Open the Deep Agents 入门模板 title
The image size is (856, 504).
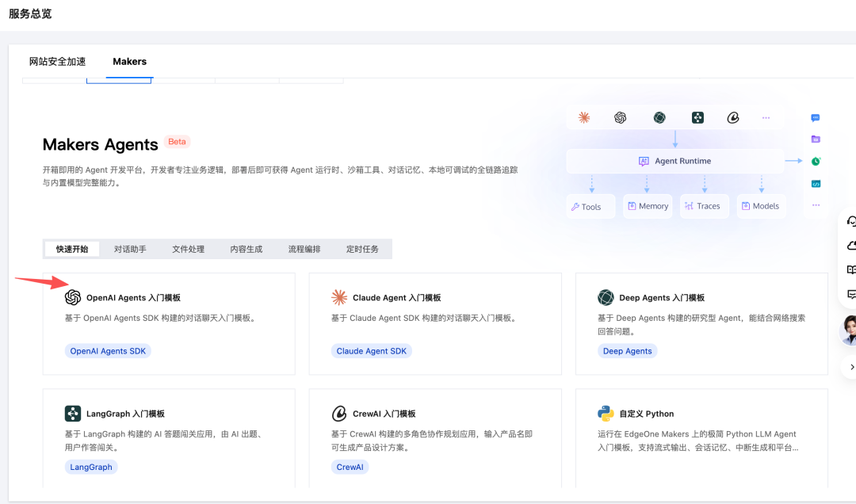662,298
